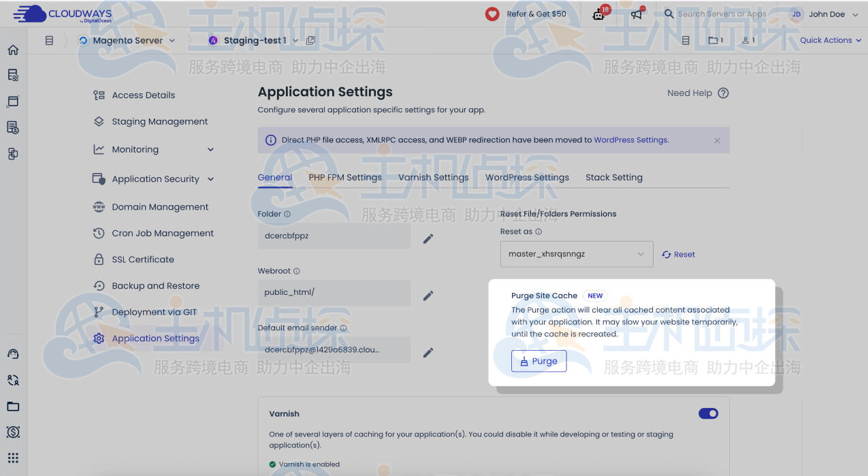Switch to PHP FPM Settings tab
The image size is (868, 476).
tap(345, 178)
